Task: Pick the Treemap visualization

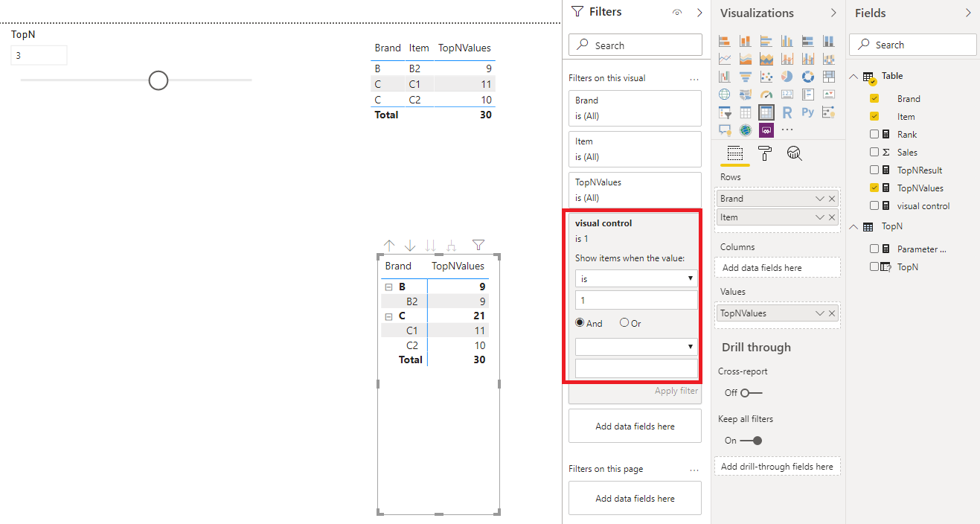Action: [829, 77]
